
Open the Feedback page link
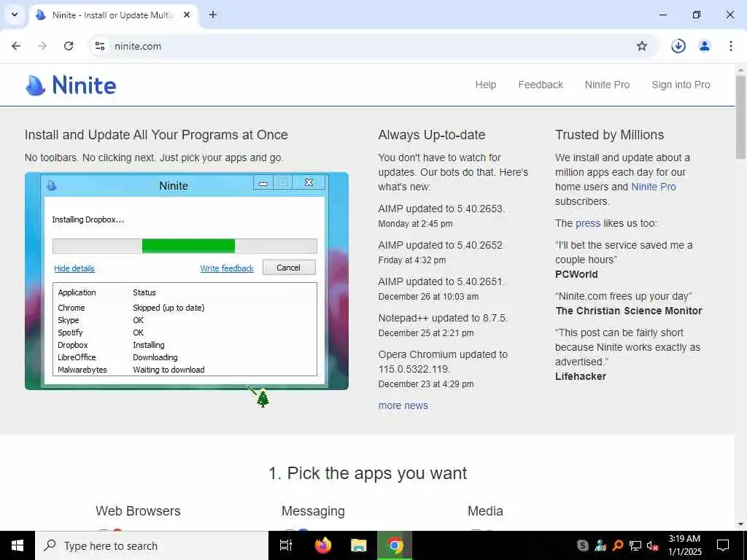(x=541, y=85)
